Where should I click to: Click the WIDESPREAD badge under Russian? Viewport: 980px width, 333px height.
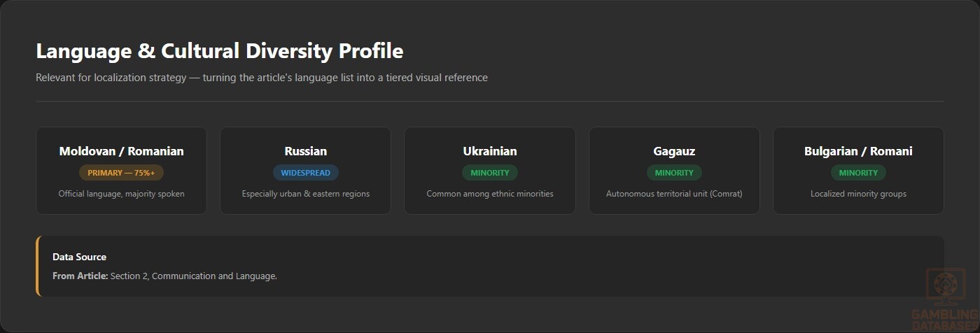click(x=305, y=173)
